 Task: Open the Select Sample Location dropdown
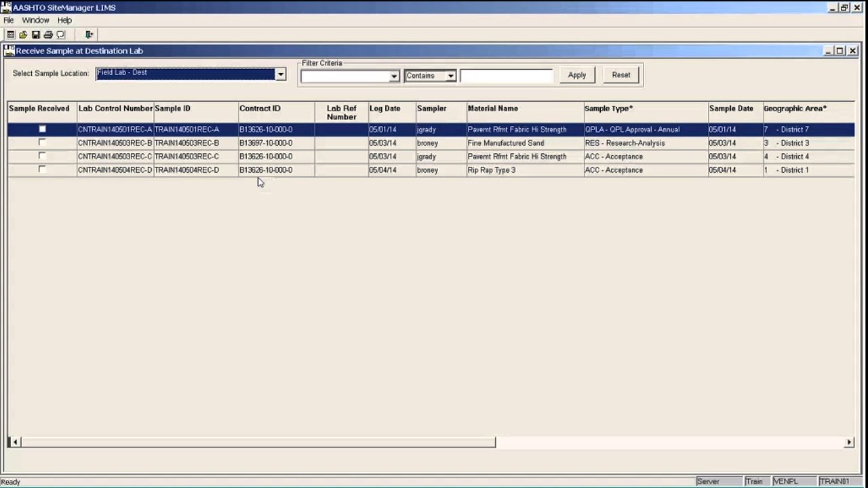coord(281,74)
